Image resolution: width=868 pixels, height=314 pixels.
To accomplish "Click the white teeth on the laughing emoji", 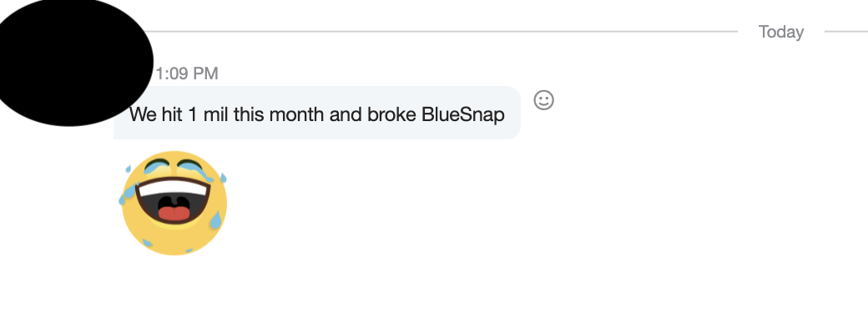I will [x=174, y=188].
